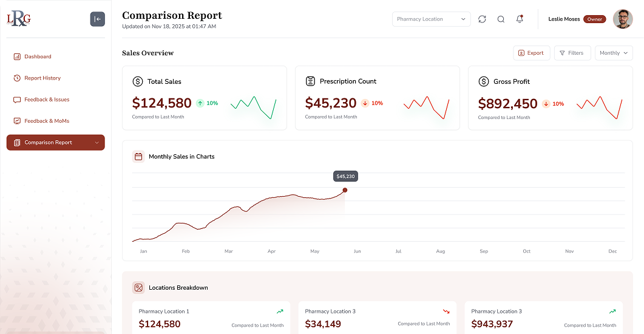
Task: Click the Gross Profit dollar icon
Action: (484, 81)
